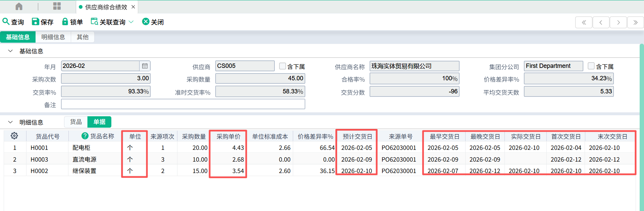This screenshot has width=644, height=211.
Task: Open the grid apps menu icon
Action: 57,6
